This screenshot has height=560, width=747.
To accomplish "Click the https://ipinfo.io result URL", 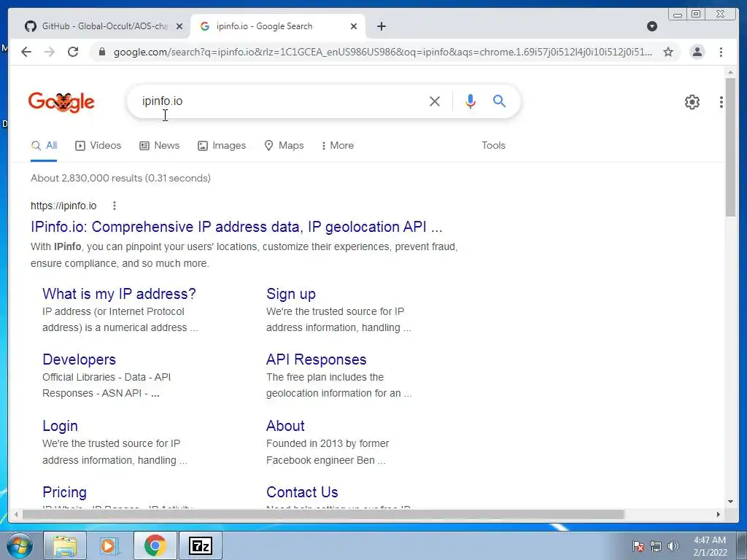I will [63, 206].
